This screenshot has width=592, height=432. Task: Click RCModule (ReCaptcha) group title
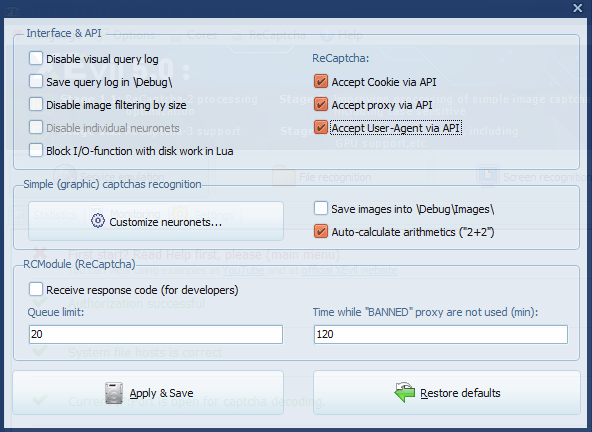coord(79,264)
